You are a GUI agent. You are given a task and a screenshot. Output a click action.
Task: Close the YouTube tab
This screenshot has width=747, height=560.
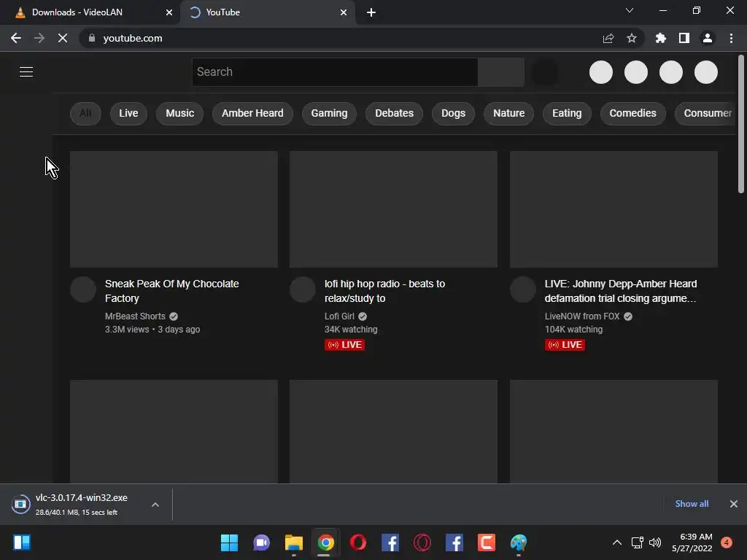(344, 12)
